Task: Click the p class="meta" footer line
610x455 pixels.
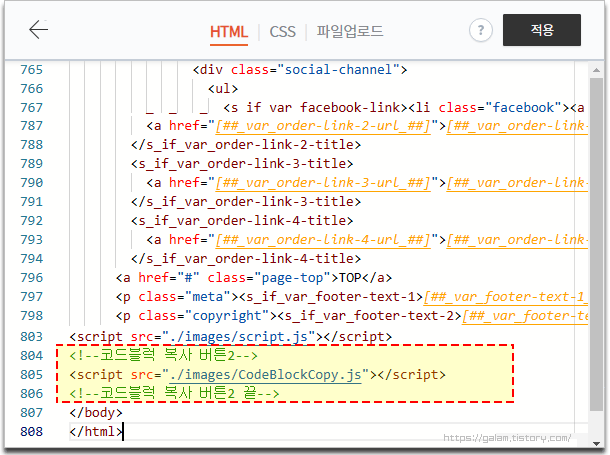Action: [x=352, y=297]
